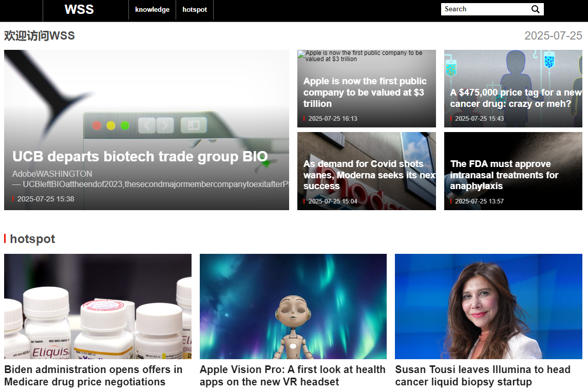This screenshot has height=390, width=588.
Task: Open the $475,000 cancer drug article
Action: pyautogui.click(x=516, y=98)
